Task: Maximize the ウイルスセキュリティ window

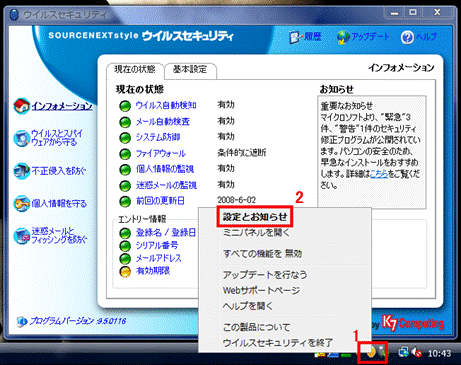Action: point(413,13)
